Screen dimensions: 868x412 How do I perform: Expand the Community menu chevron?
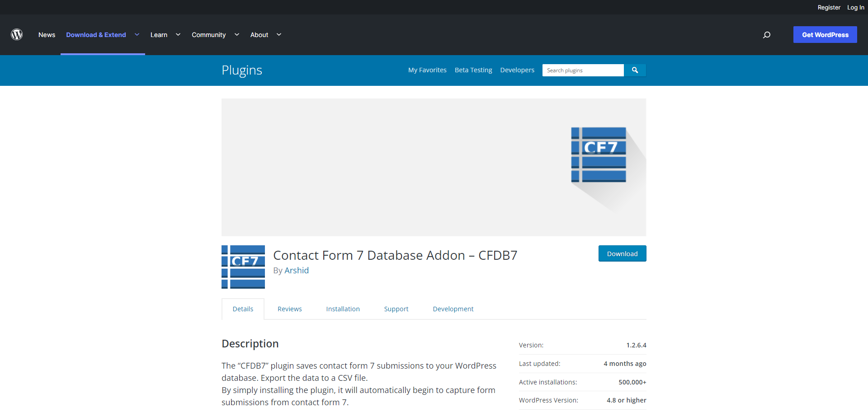point(236,35)
